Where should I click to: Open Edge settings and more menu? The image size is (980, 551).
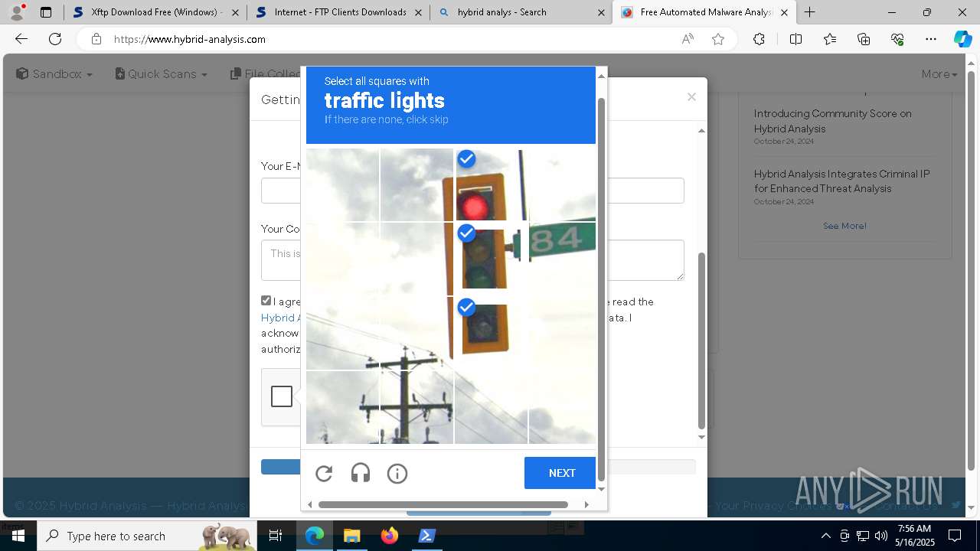[x=931, y=39]
